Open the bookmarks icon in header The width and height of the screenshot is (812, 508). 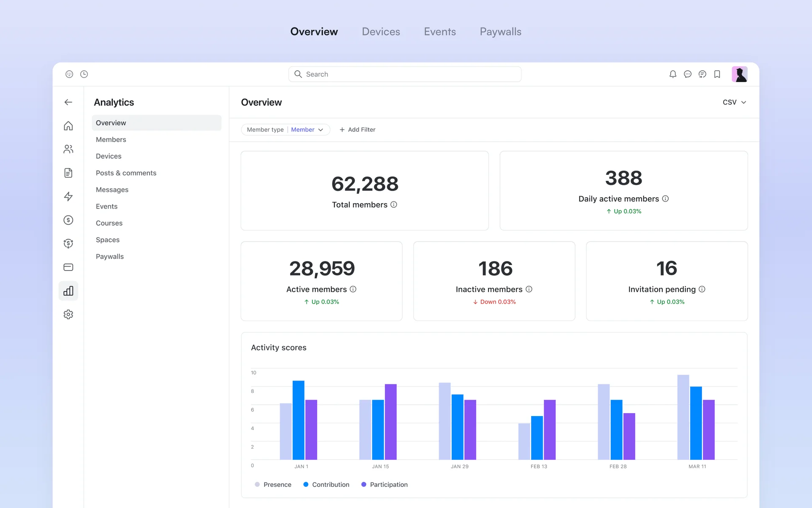tap(717, 74)
